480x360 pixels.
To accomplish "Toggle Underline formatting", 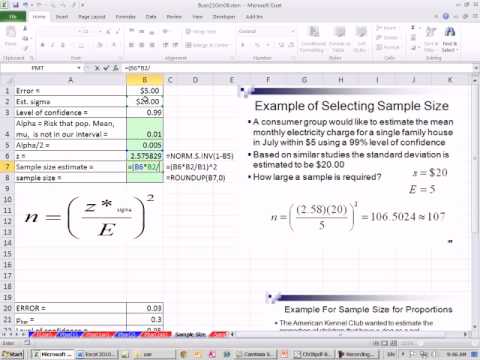I will coord(62,45).
